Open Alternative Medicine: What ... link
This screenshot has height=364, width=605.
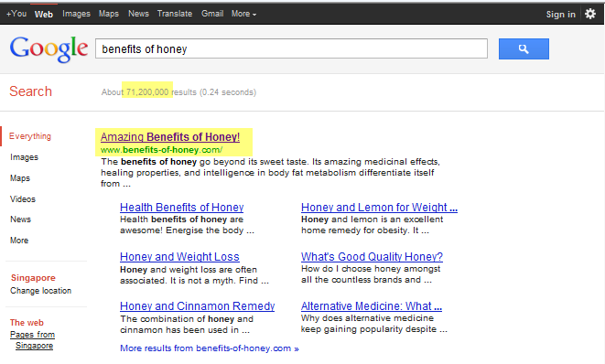372,306
